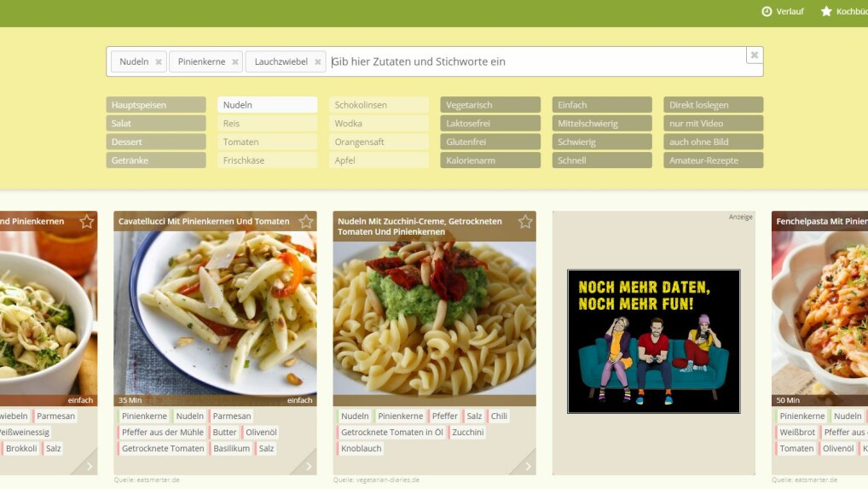
Task: Open Kochbuch star in top bar
Action: 843,11
